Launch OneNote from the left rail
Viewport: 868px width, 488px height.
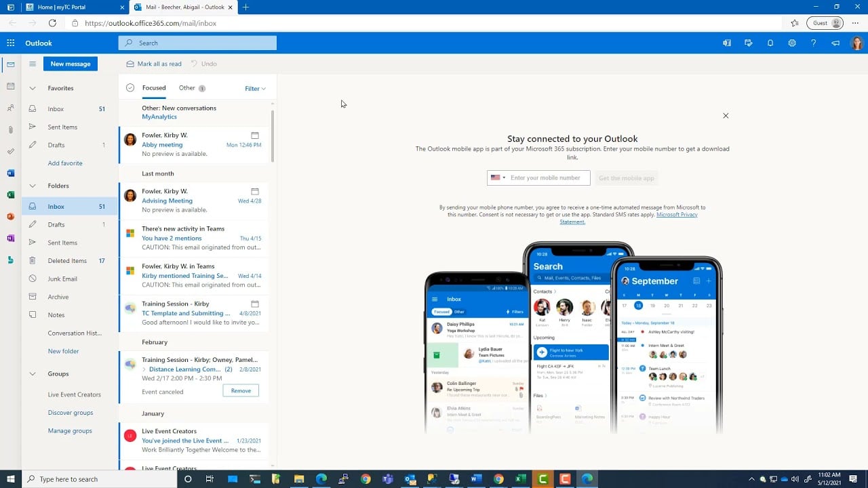point(10,238)
